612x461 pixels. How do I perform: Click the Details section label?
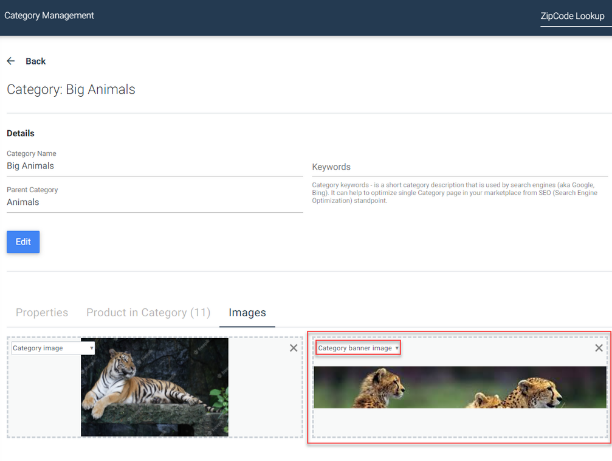coord(21,133)
